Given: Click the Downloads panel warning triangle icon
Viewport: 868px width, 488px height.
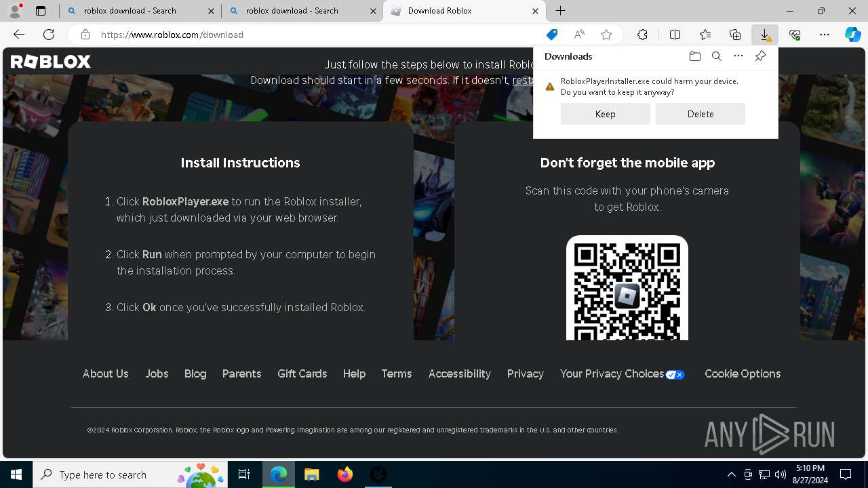Looking at the screenshot, I should [x=550, y=87].
